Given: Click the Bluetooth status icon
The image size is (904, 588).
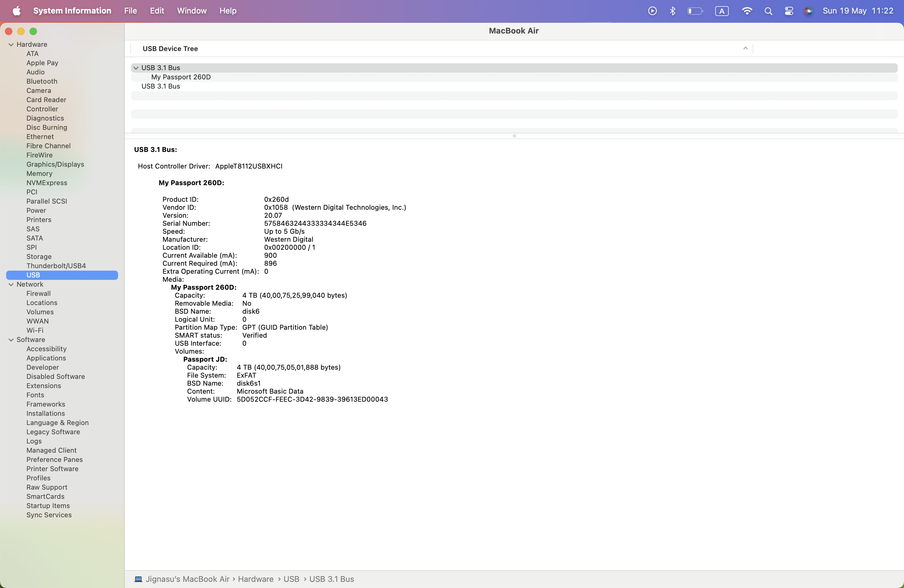Looking at the screenshot, I should coord(672,11).
